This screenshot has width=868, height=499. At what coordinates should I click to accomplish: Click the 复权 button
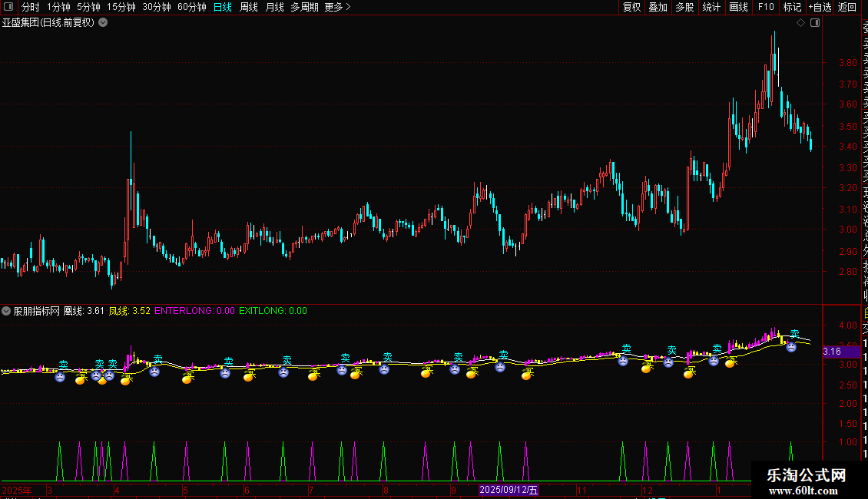(631, 7)
